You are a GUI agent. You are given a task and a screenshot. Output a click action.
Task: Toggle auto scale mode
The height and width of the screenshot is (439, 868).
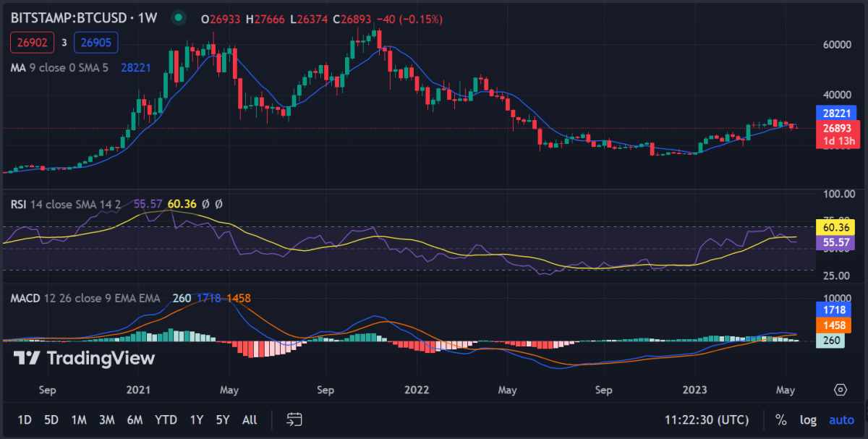(x=841, y=419)
